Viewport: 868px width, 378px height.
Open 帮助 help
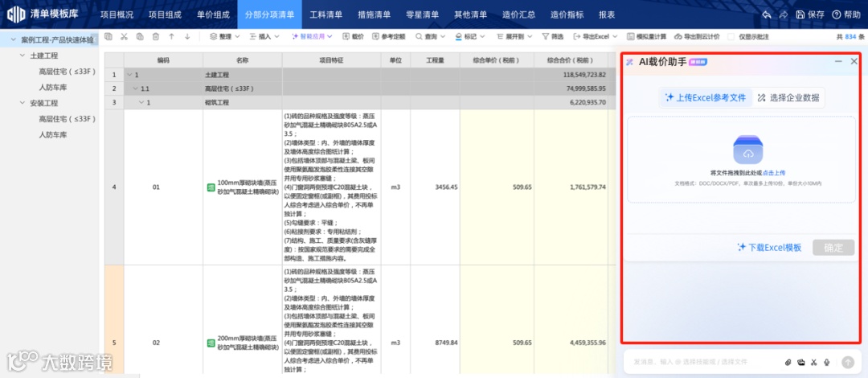tap(846, 15)
